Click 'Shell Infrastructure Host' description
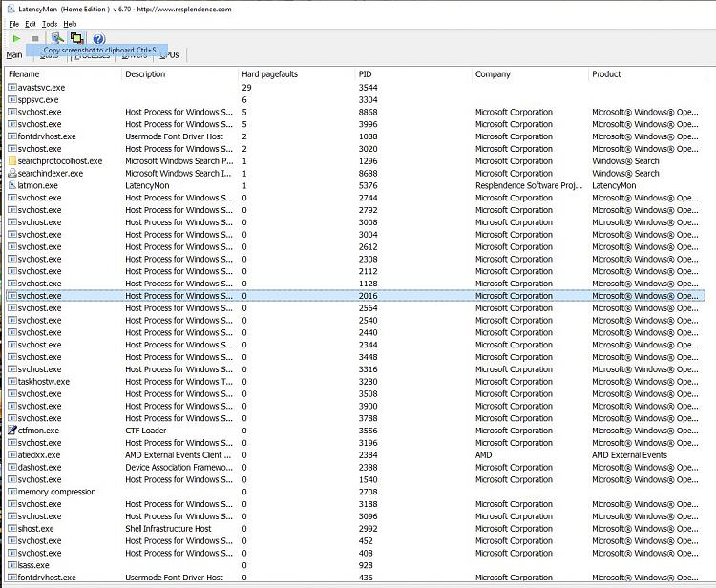The image size is (716, 588). click(168, 528)
